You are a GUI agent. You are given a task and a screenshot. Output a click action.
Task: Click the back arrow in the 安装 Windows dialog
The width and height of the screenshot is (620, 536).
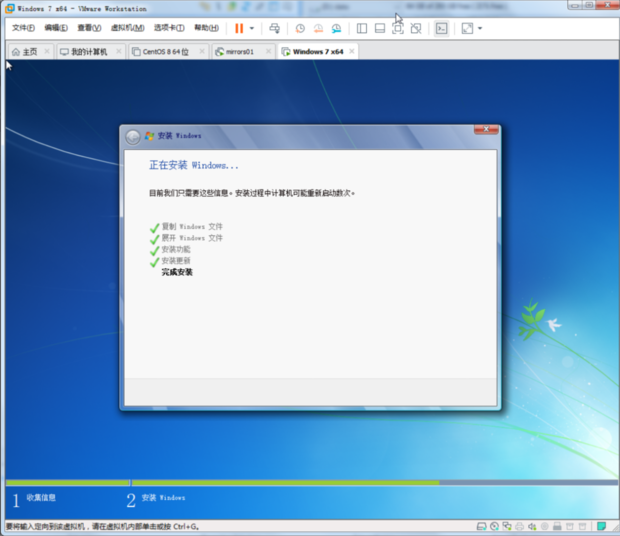click(x=133, y=137)
